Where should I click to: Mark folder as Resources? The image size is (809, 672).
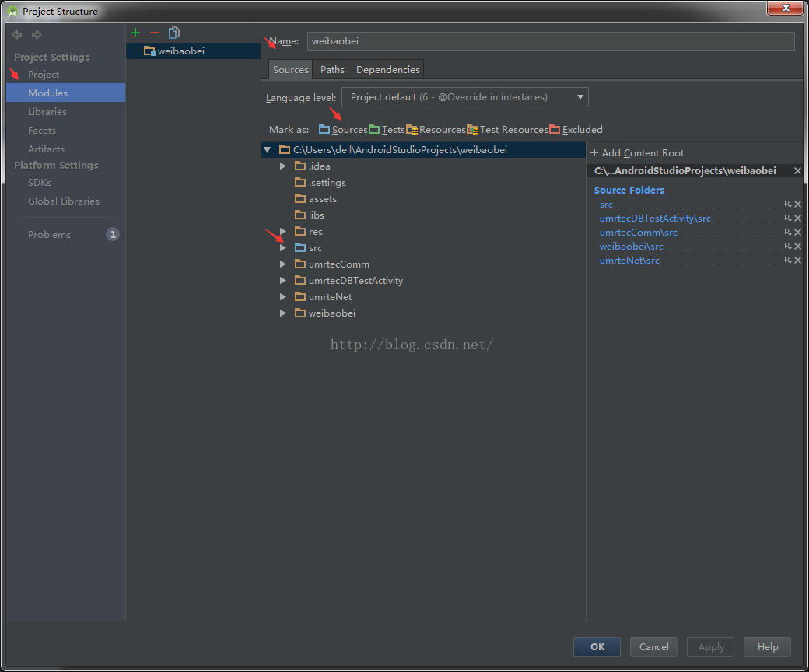[436, 129]
